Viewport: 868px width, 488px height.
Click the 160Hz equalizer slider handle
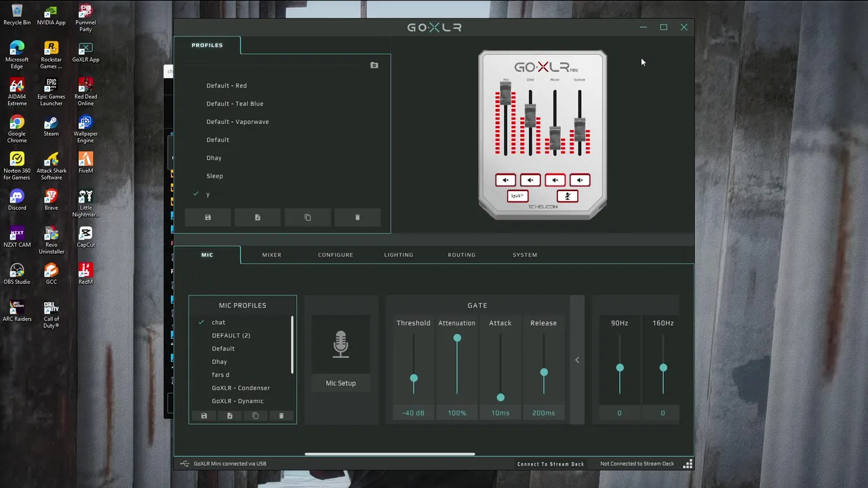663,367
